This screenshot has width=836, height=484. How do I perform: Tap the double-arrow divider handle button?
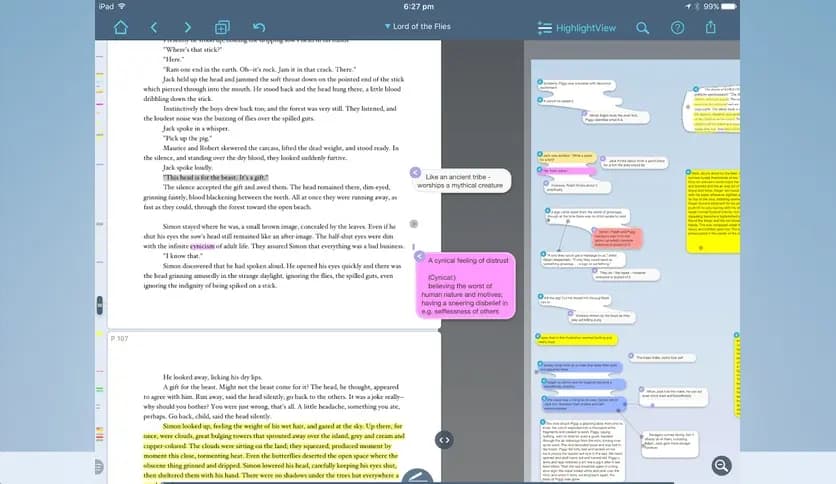pos(444,440)
